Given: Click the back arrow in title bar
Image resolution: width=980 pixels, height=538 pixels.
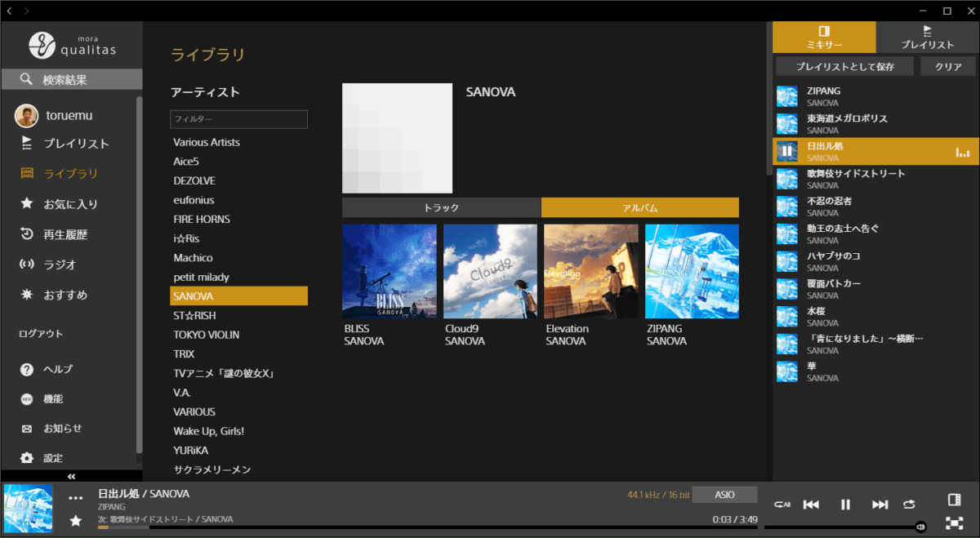Looking at the screenshot, I should (9, 11).
